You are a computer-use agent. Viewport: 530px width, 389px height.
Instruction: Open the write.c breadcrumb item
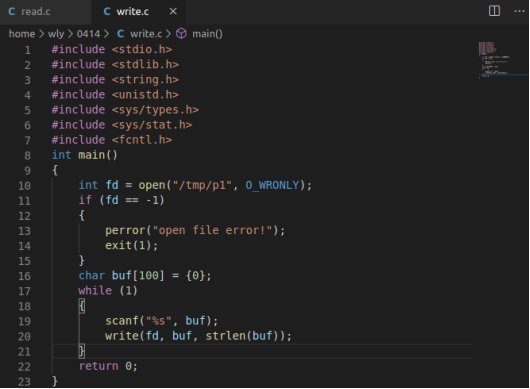pos(146,34)
